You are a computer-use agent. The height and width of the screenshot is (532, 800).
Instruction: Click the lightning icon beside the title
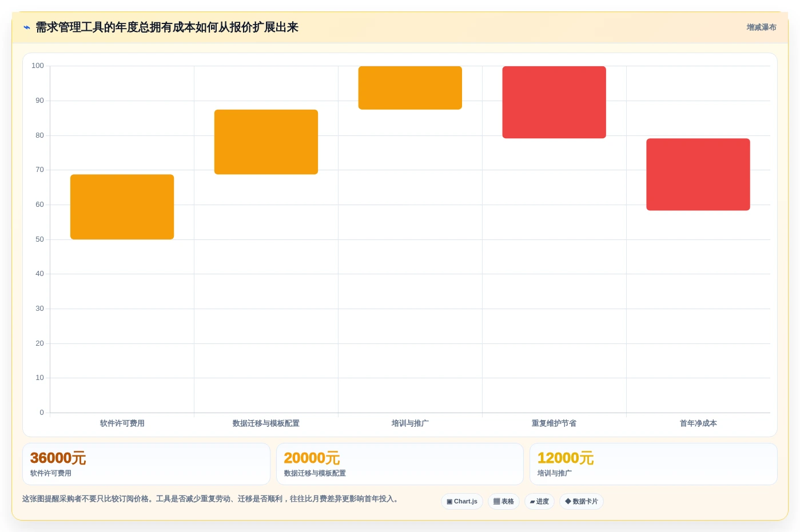pos(26,27)
